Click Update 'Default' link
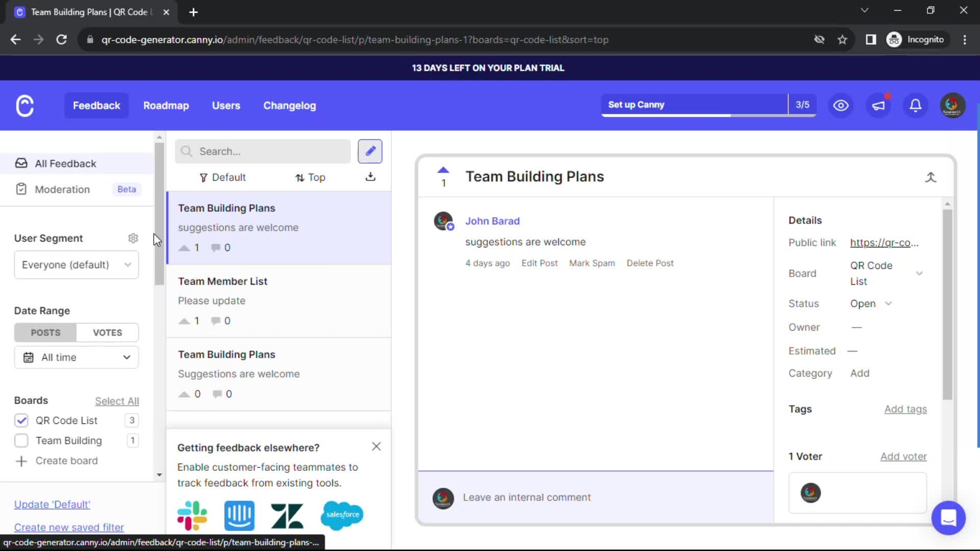The image size is (980, 551). [52, 505]
